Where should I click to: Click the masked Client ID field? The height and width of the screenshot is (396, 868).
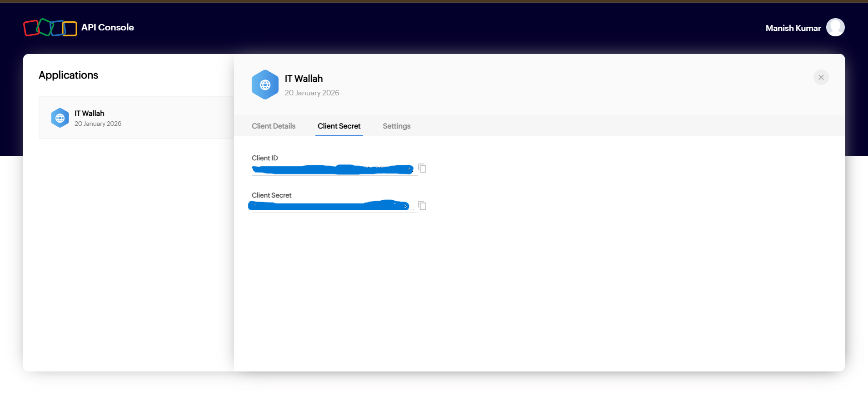point(334,169)
